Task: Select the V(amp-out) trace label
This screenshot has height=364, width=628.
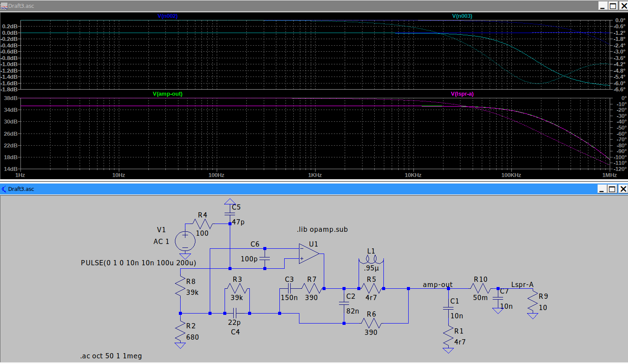Action: coord(167,94)
